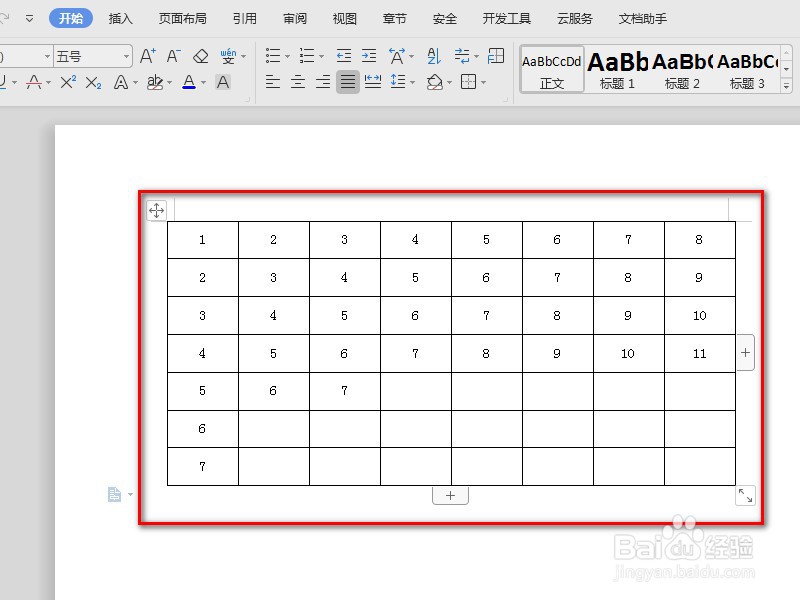The width and height of the screenshot is (800, 600).
Task: Switch to the 页面布局 tab
Action: pos(182,19)
